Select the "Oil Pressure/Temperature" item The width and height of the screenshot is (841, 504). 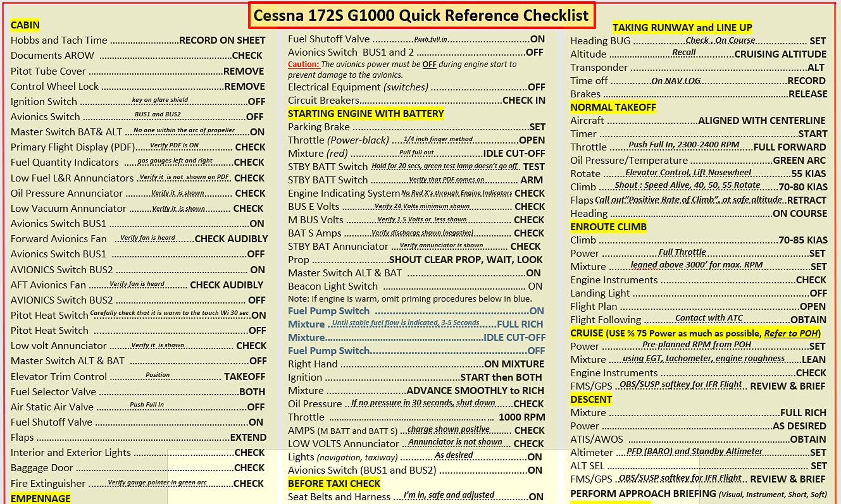tap(699, 161)
